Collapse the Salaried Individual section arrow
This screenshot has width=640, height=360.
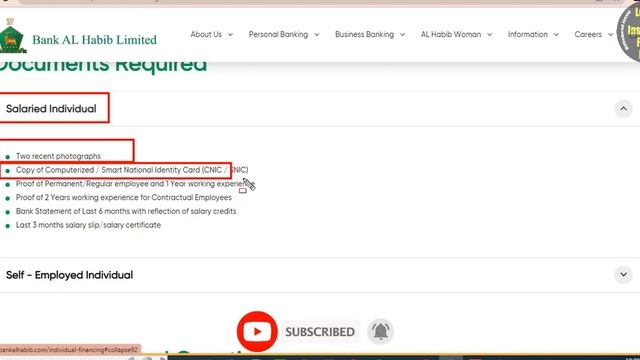[x=623, y=109]
